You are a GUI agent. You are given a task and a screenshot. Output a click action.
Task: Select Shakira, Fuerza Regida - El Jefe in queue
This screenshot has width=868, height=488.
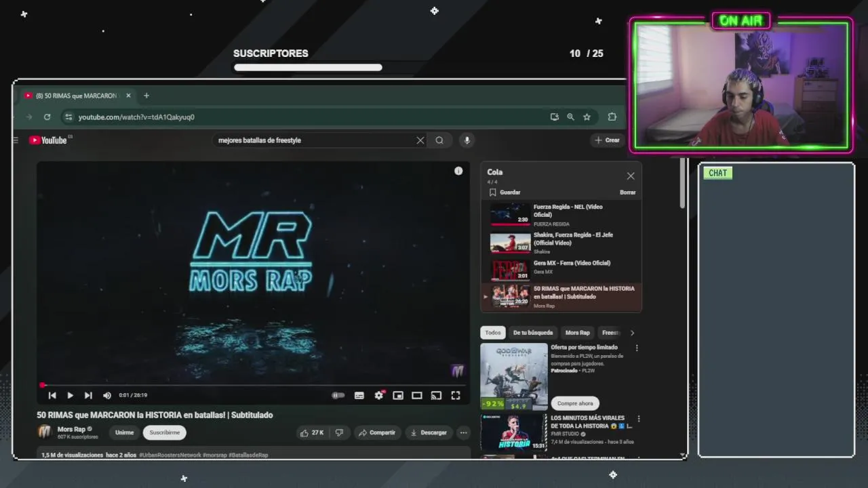point(561,243)
